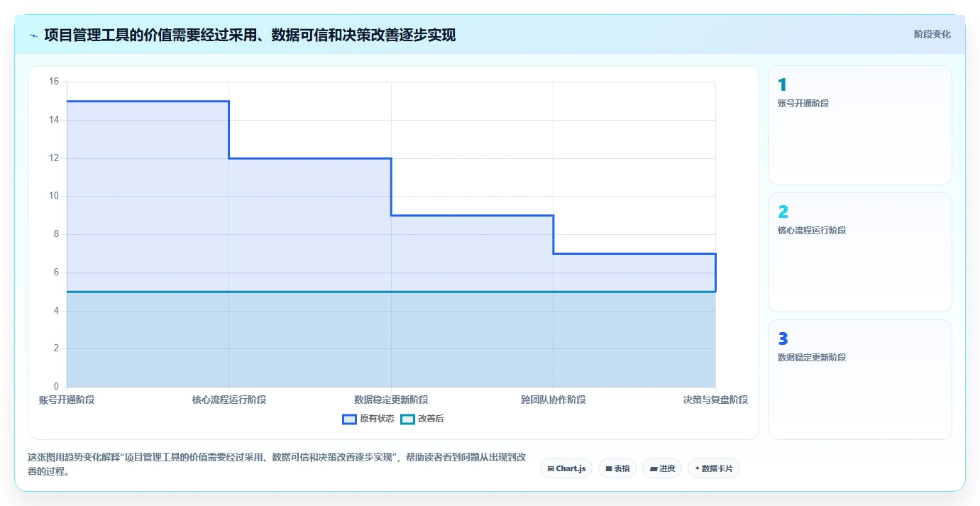Viewport: 980px width, 506px height.
Task: Click the 阶段变化 label in header
Action: (932, 34)
